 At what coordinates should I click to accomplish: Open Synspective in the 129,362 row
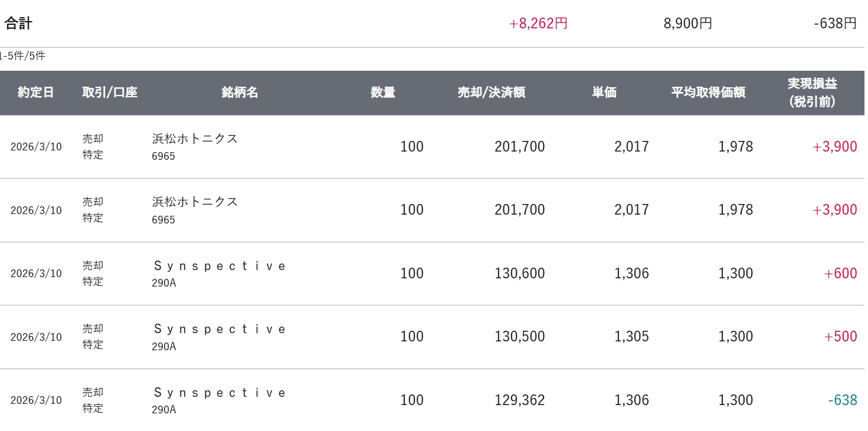(x=220, y=393)
